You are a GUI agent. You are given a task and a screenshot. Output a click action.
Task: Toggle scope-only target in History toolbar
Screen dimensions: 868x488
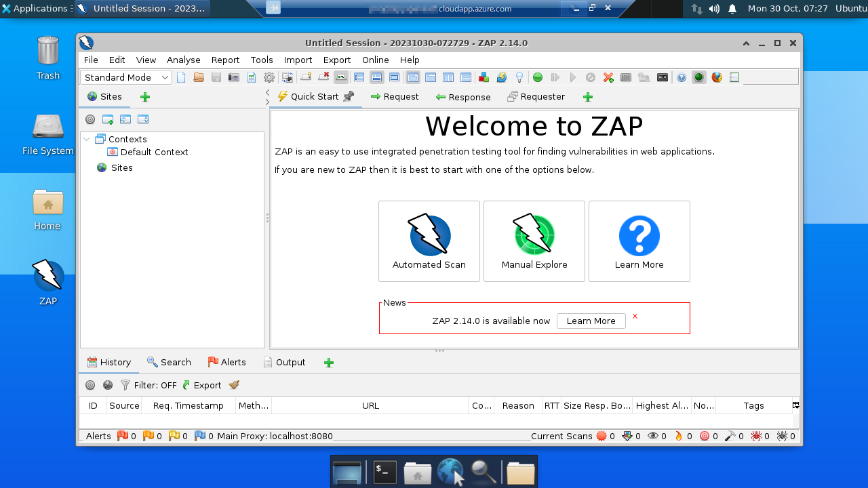[90, 385]
